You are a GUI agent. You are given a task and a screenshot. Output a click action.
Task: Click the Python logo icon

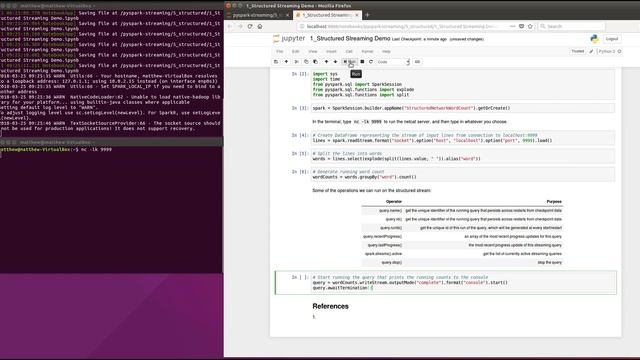[594, 39]
